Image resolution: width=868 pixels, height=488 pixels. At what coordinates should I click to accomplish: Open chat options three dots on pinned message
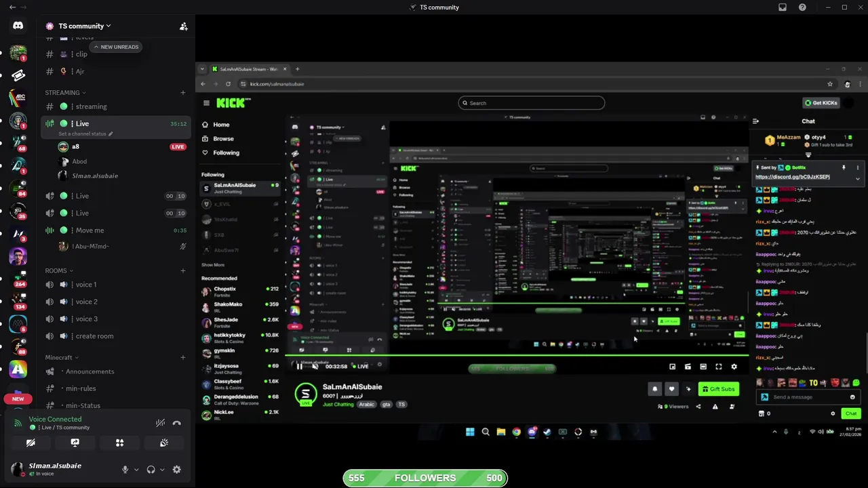point(857,167)
